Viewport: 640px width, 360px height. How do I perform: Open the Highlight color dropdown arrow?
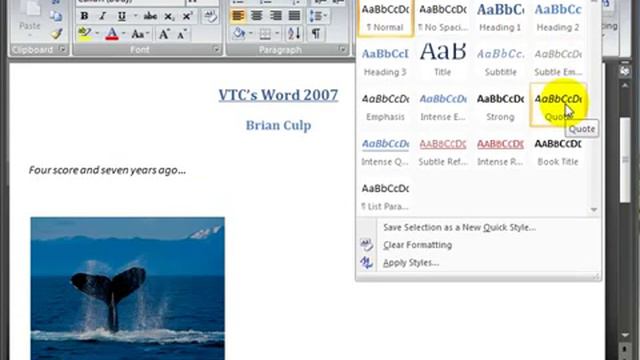[97, 34]
